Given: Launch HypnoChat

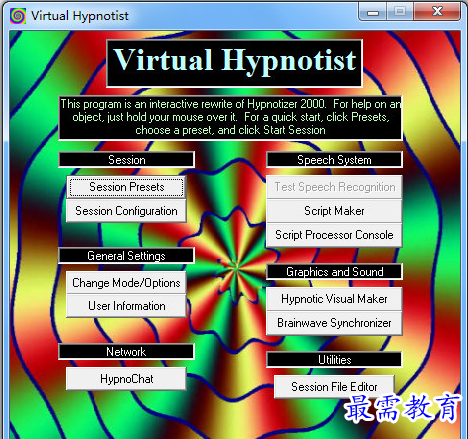Looking at the screenshot, I should point(126,379).
